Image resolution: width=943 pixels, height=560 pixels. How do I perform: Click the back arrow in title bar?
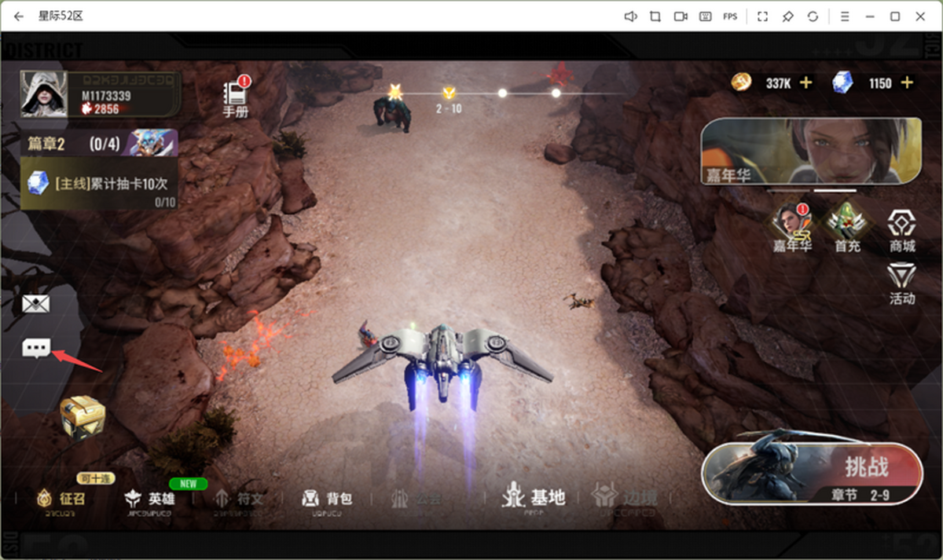click(19, 16)
